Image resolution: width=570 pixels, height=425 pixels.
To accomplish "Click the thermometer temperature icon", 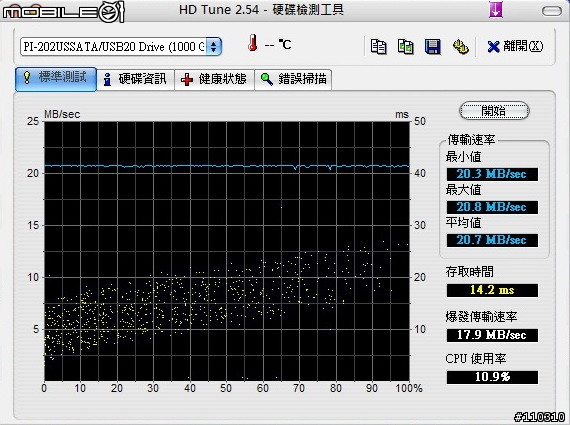I will (x=252, y=43).
